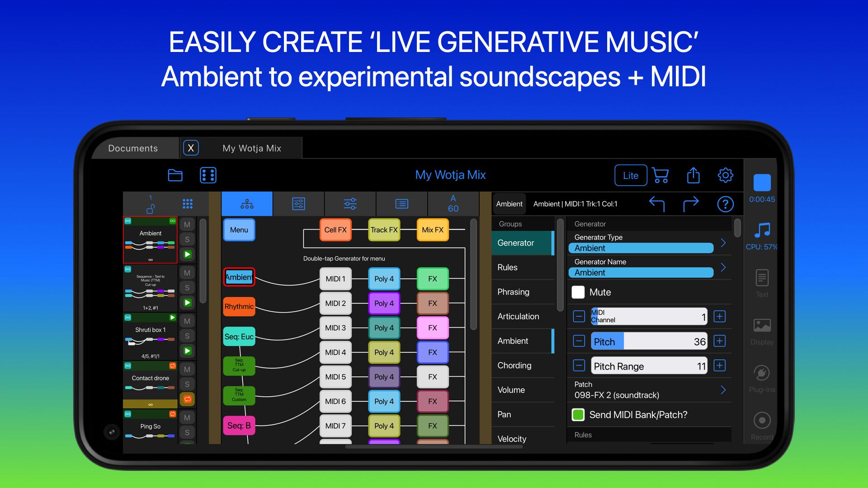The width and height of the screenshot is (868, 488).
Task: Toggle Send MIDI Bank/Patch checkbox
Action: 578,415
